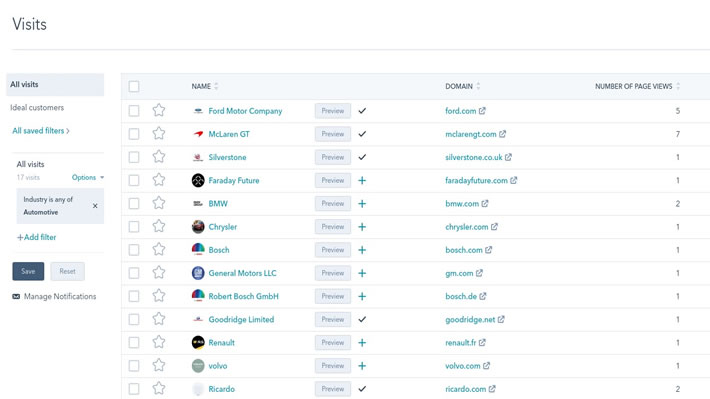Sort by the DOMAIN column

coord(462,86)
